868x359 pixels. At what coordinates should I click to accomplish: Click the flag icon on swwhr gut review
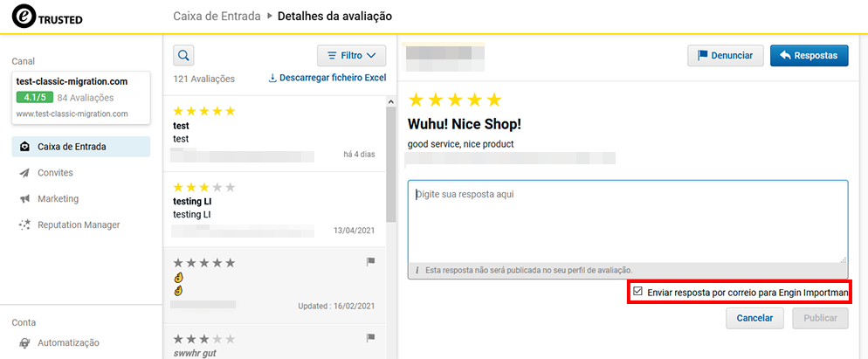pyautogui.click(x=371, y=337)
